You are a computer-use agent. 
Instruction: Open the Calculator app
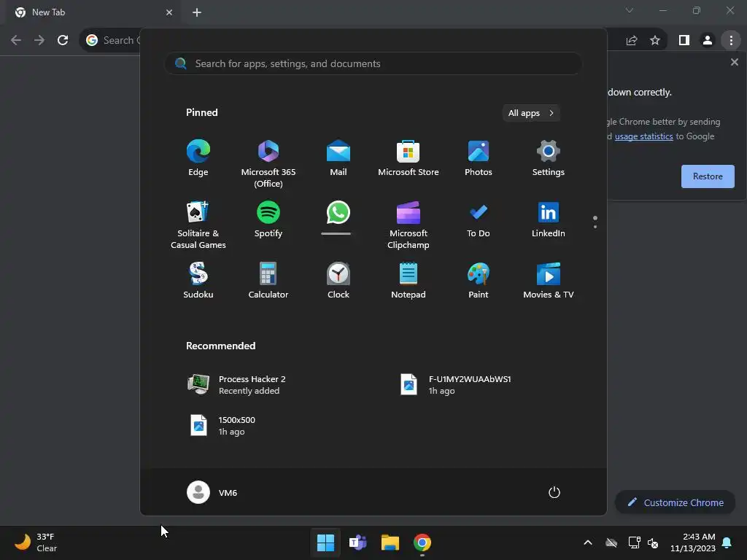[x=268, y=281]
